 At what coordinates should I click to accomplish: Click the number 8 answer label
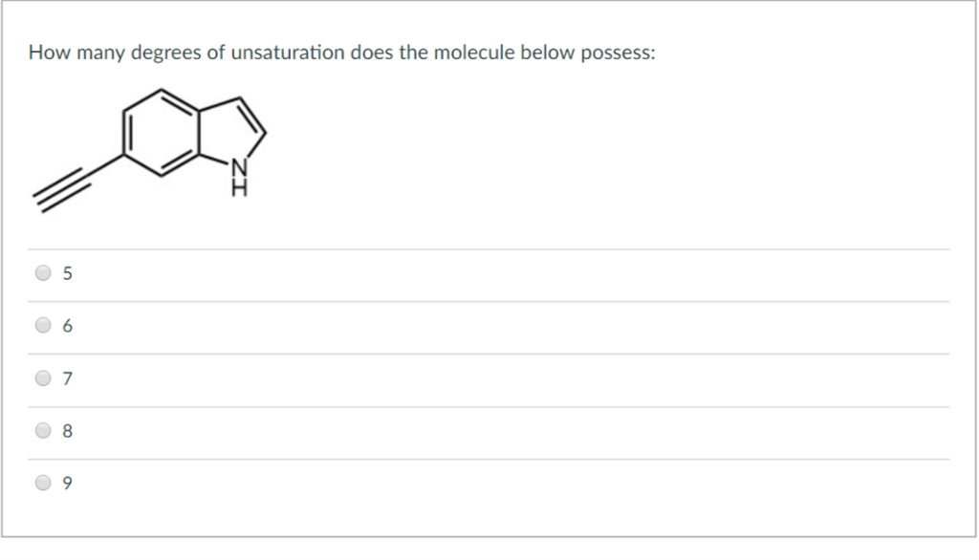[x=67, y=431]
